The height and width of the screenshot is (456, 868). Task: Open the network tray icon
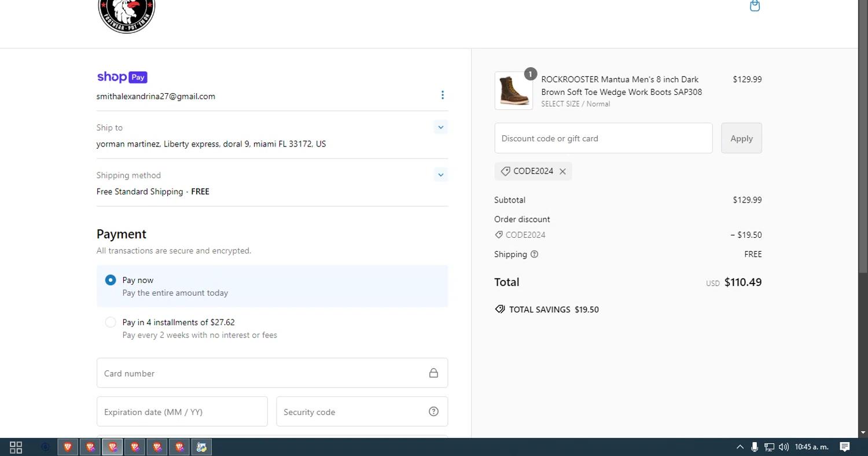pos(769,447)
